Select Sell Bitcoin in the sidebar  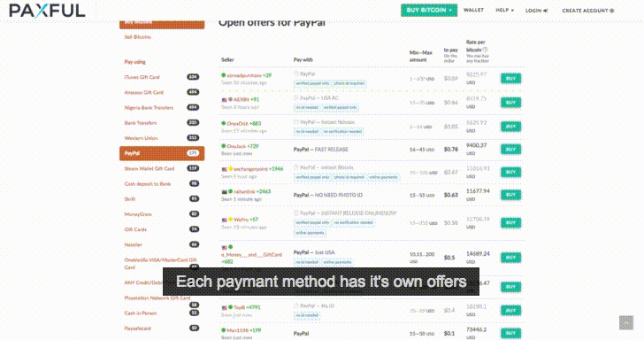point(138,37)
